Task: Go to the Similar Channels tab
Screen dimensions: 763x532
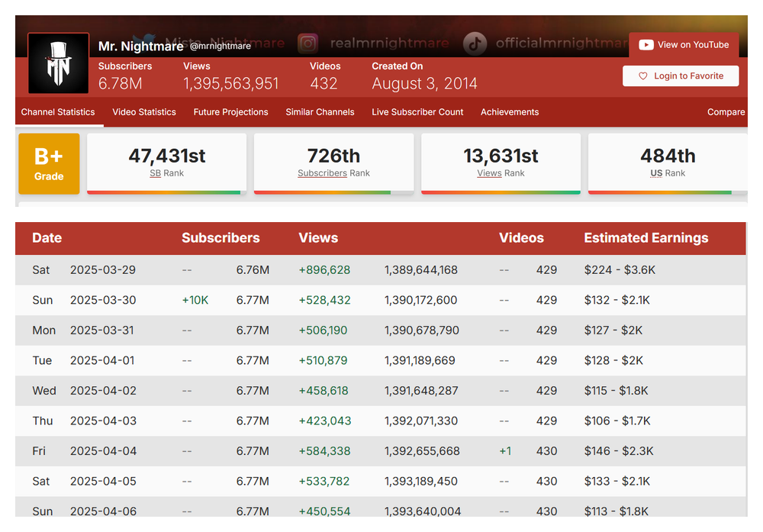Action: tap(320, 112)
